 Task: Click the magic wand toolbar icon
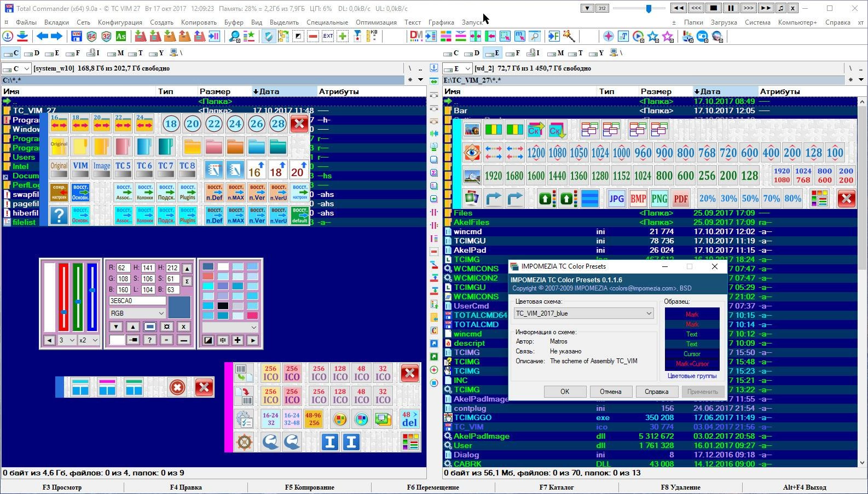[x=569, y=36]
